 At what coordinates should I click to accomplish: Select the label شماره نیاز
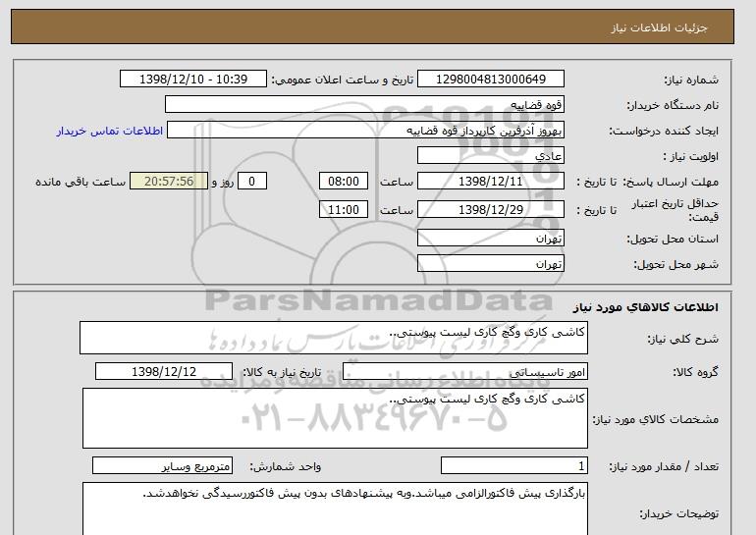(x=691, y=80)
